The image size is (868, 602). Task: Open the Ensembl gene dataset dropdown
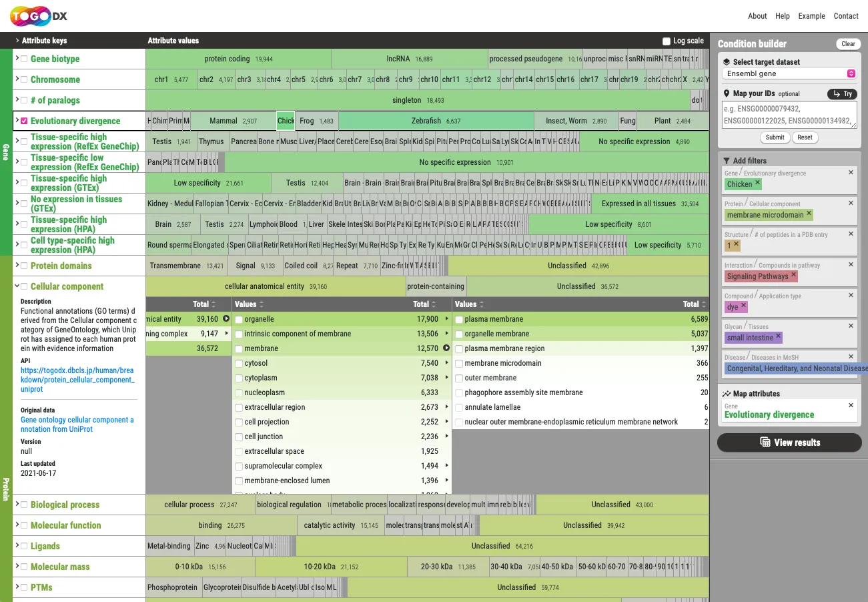(790, 73)
